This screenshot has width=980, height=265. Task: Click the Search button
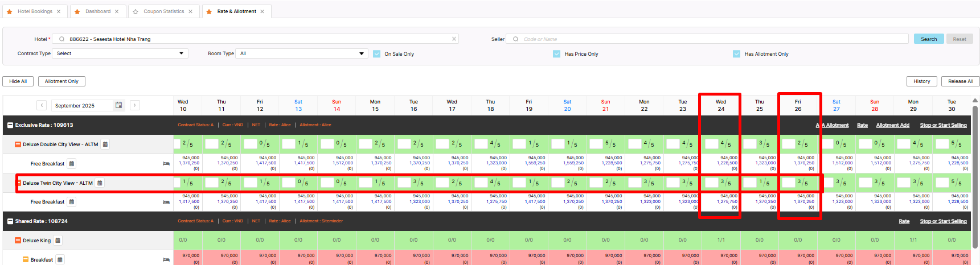coord(929,39)
